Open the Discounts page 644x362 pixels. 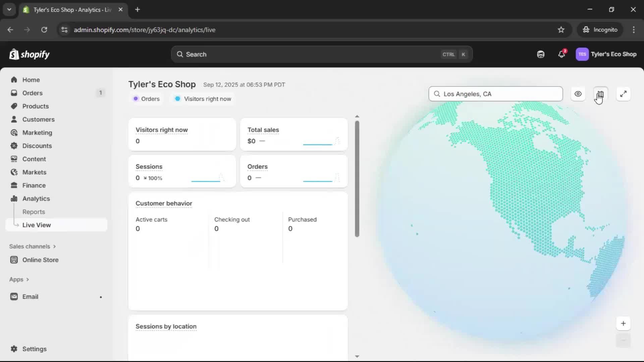38,146
